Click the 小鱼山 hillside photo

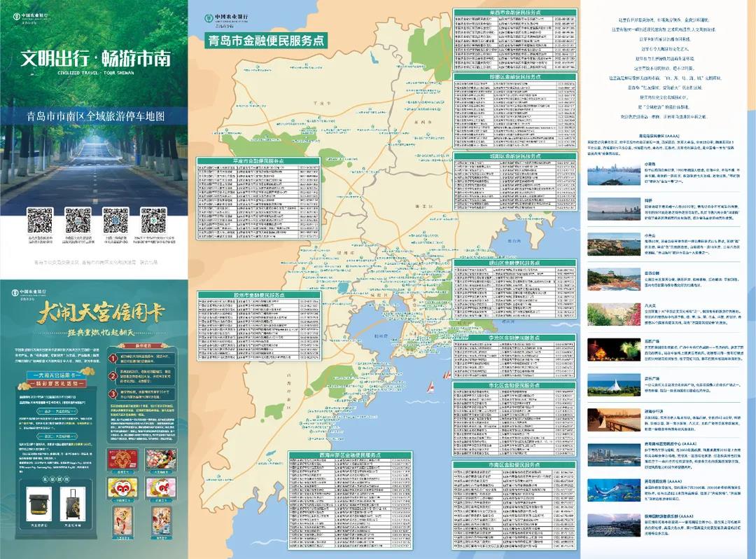point(614,244)
